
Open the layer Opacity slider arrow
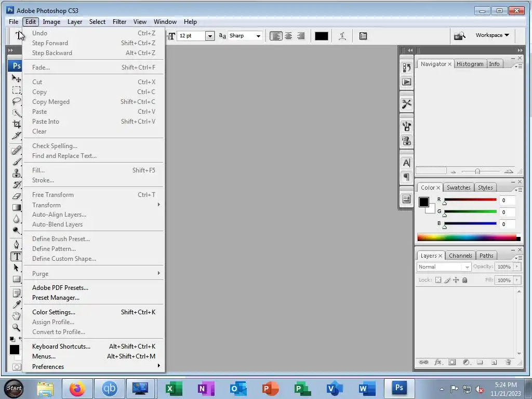point(517,267)
